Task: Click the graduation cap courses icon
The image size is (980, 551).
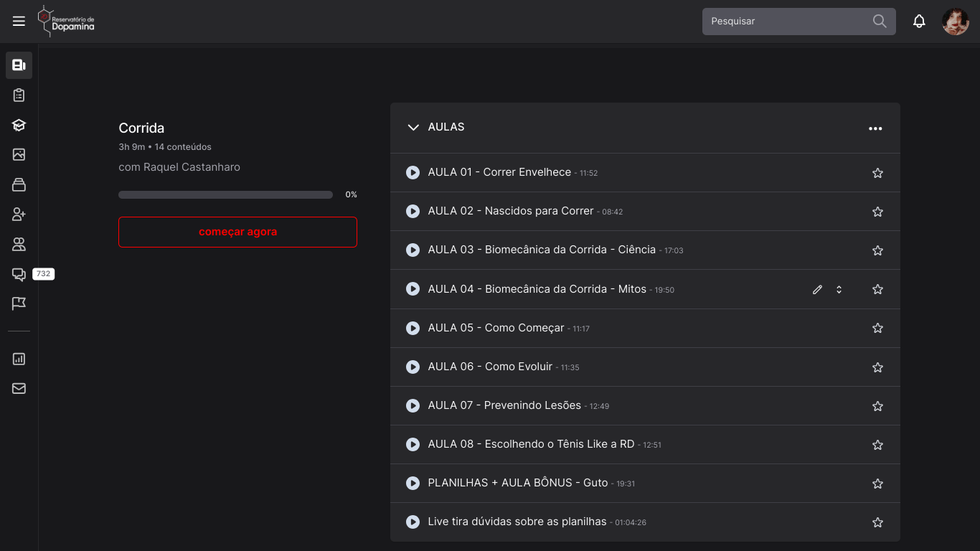Action: point(19,125)
